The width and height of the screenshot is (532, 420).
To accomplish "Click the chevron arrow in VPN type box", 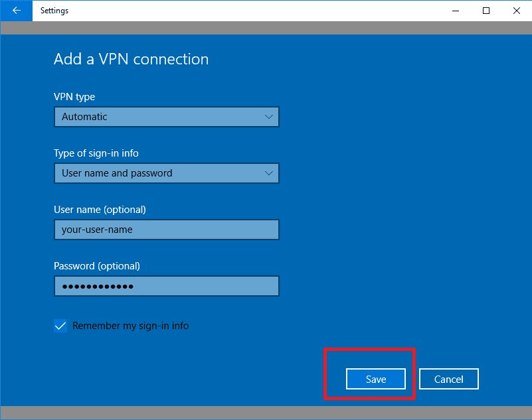I will click(268, 117).
